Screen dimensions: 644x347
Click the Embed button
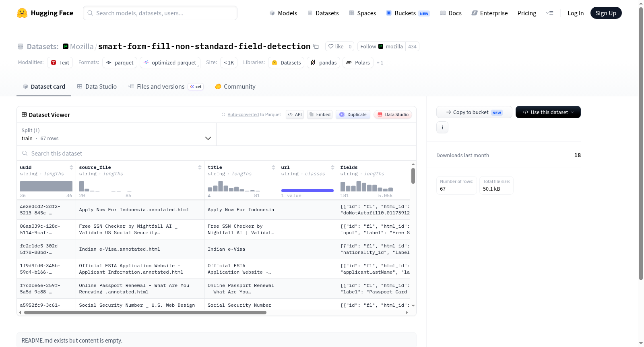click(x=320, y=114)
